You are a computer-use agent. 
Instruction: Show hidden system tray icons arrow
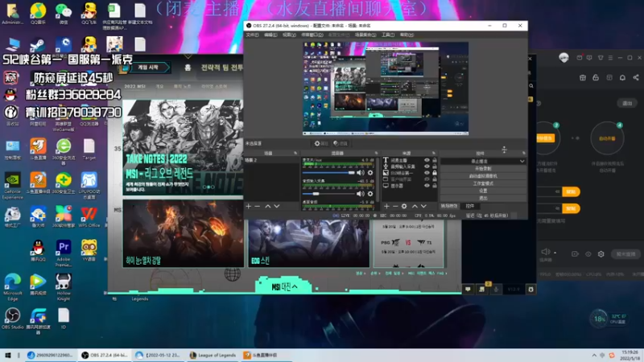(594, 355)
